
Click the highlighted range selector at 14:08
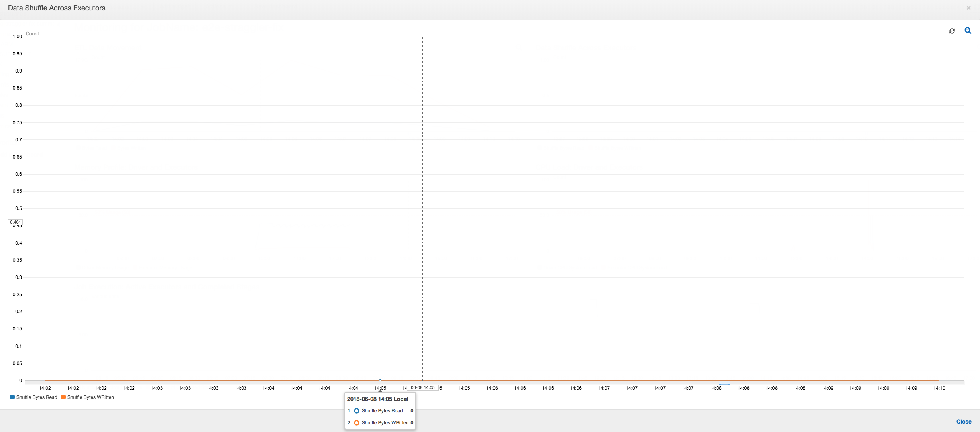pos(724,383)
